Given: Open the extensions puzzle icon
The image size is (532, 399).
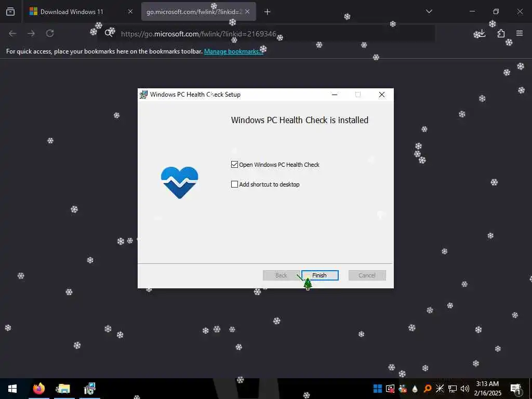Looking at the screenshot, I should pos(501,33).
